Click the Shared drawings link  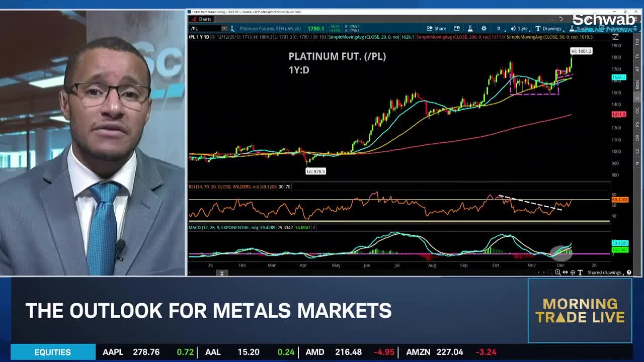pyautogui.click(x=605, y=272)
